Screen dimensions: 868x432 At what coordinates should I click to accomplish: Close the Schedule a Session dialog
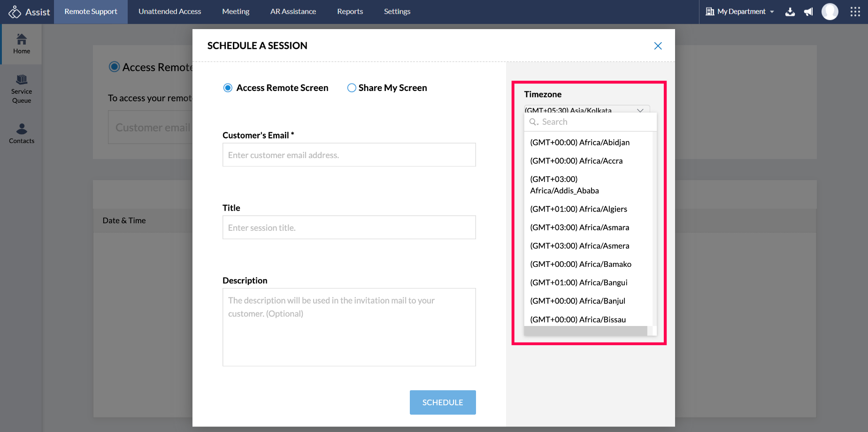[x=658, y=45]
